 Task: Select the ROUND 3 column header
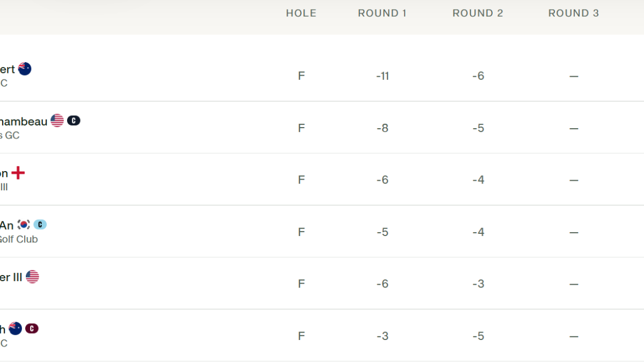coord(573,13)
